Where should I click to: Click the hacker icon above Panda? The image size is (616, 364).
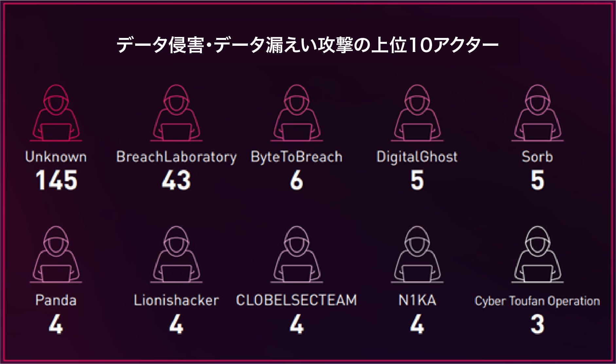pos(56,254)
